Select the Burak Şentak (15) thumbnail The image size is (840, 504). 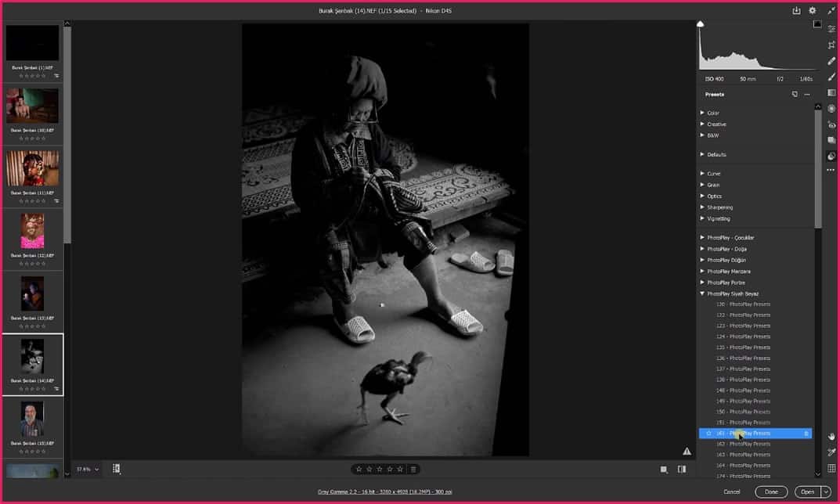[x=32, y=419]
